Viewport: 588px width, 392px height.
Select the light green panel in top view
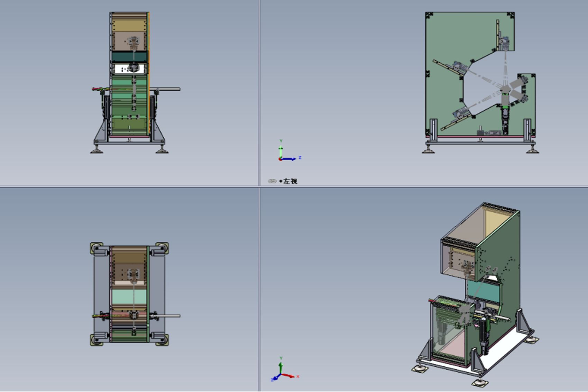pos(129,297)
